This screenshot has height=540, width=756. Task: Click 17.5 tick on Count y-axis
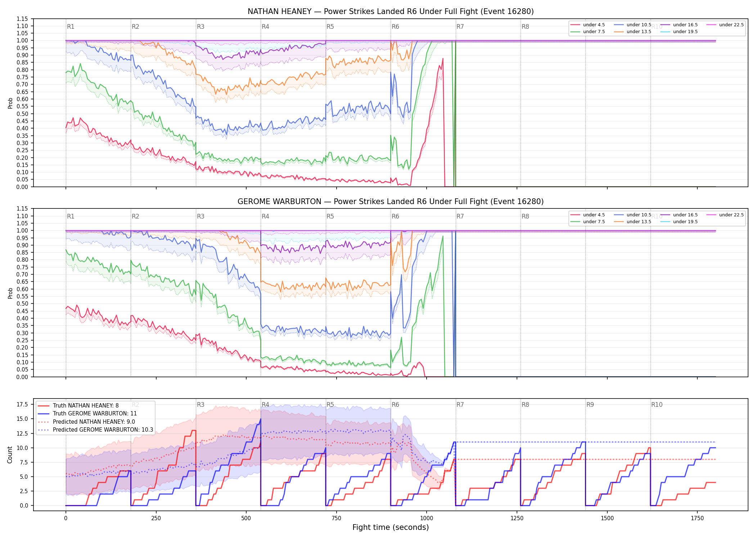click(22, 404)
